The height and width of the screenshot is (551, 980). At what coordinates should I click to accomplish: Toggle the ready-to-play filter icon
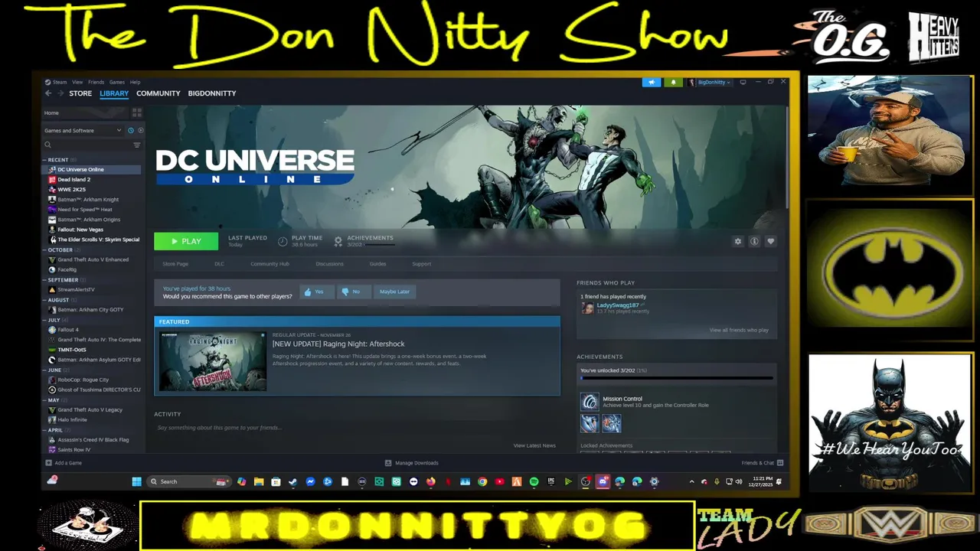pos(140,131)
